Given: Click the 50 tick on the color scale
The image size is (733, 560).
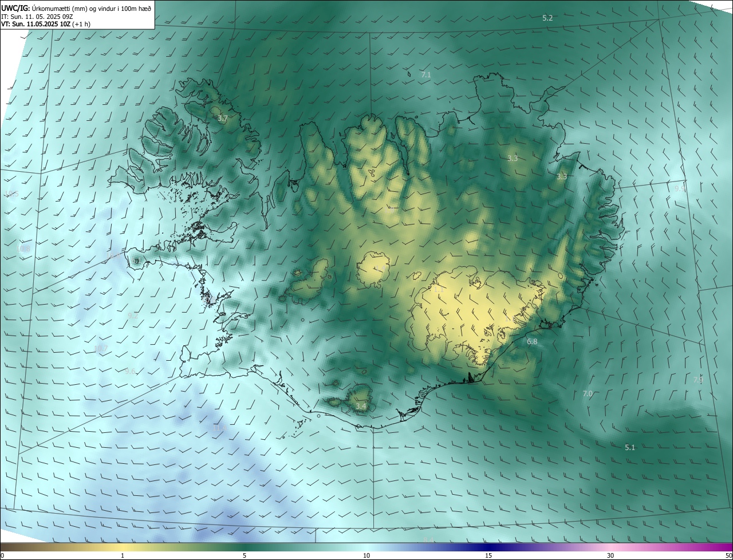Looking at the screenshot, I should pyautogui.click(x=728, y=556).
